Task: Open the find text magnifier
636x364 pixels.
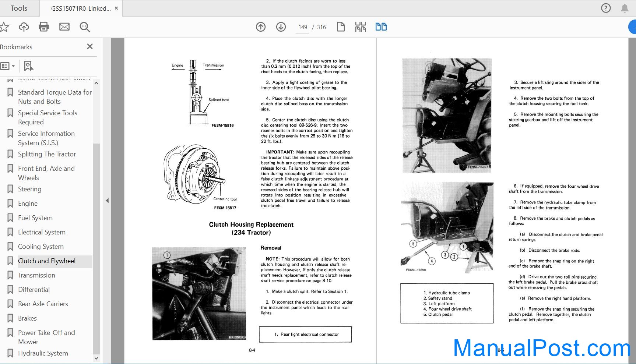Action: point(85,26)
